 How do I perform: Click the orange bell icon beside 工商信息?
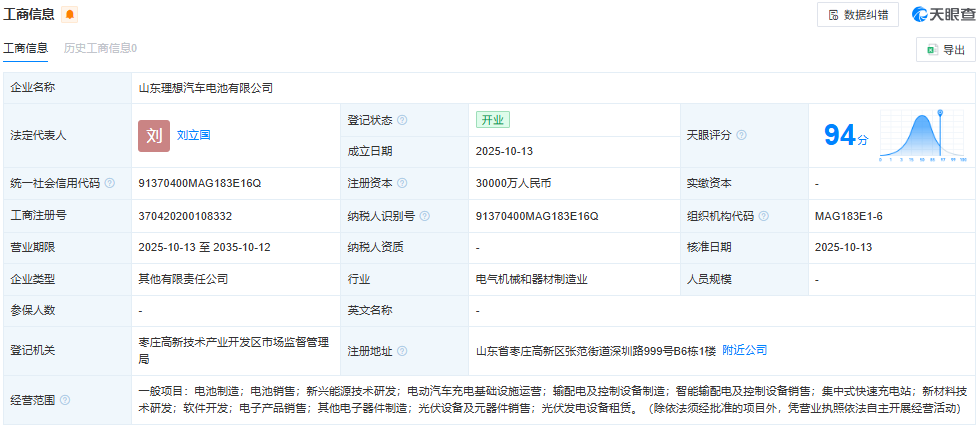pos(69,15)
